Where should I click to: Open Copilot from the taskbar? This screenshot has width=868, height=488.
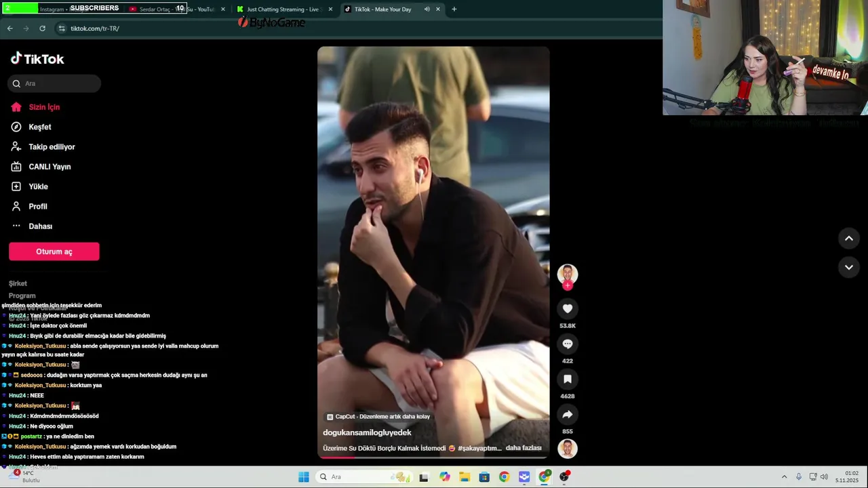[444, 477]
